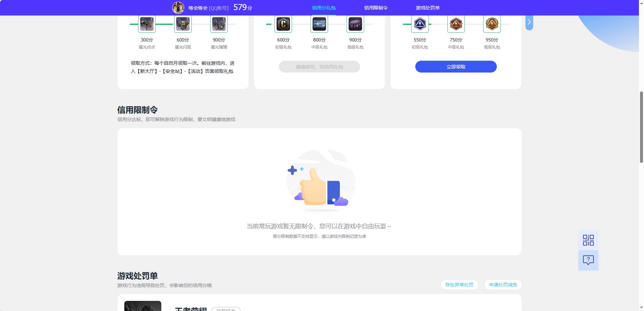
Task: Click the 王者荣耀 game thumbnail
Action: pyautogui.click(x=143, y=306)
